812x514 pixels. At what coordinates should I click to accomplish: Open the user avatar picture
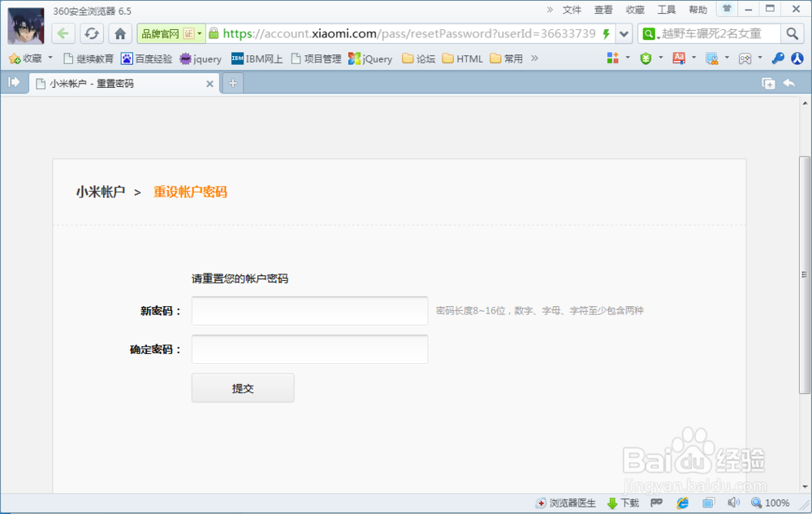(26, 26)
